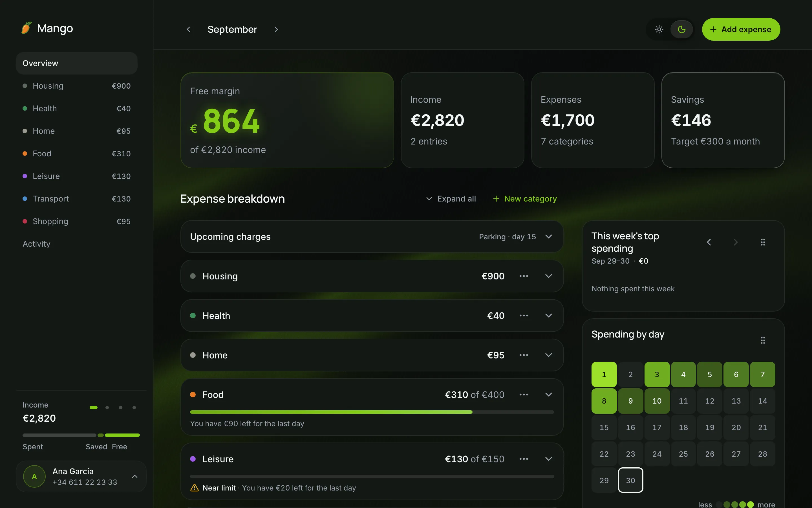Image resolution: width=812 pixels, height=508 pixels.
Task: Select Housing in the sidebar
Action: coord(76,86)
